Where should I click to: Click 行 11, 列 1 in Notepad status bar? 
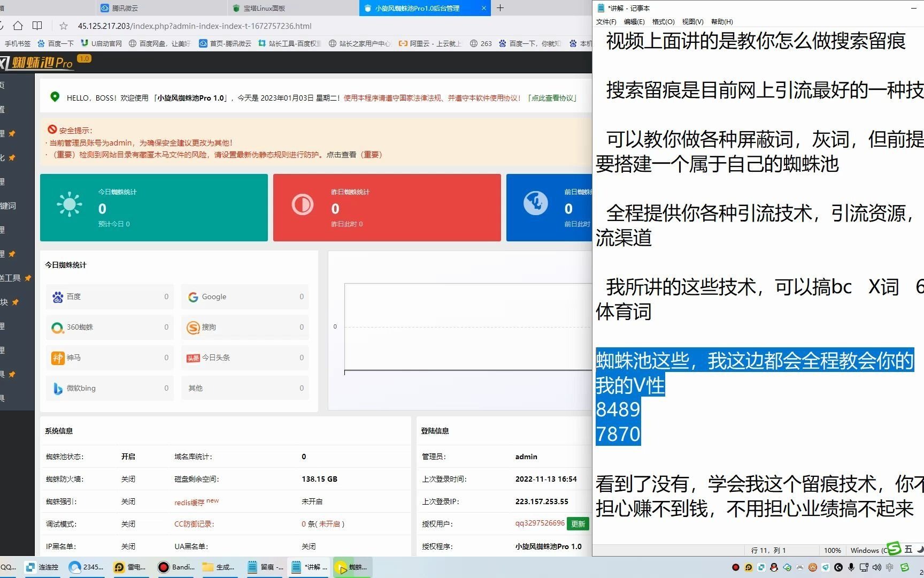(x=768, y=550)
